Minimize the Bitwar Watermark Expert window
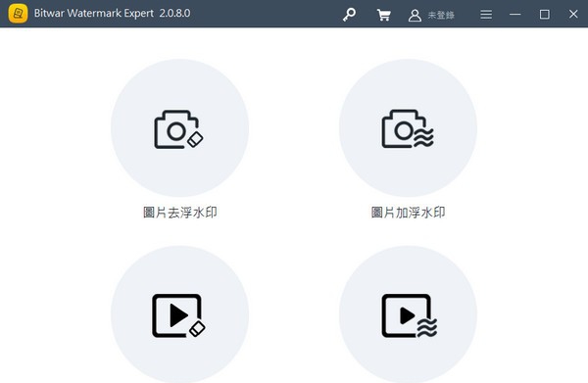The image size is (588, 383). (x=515, y=15)
